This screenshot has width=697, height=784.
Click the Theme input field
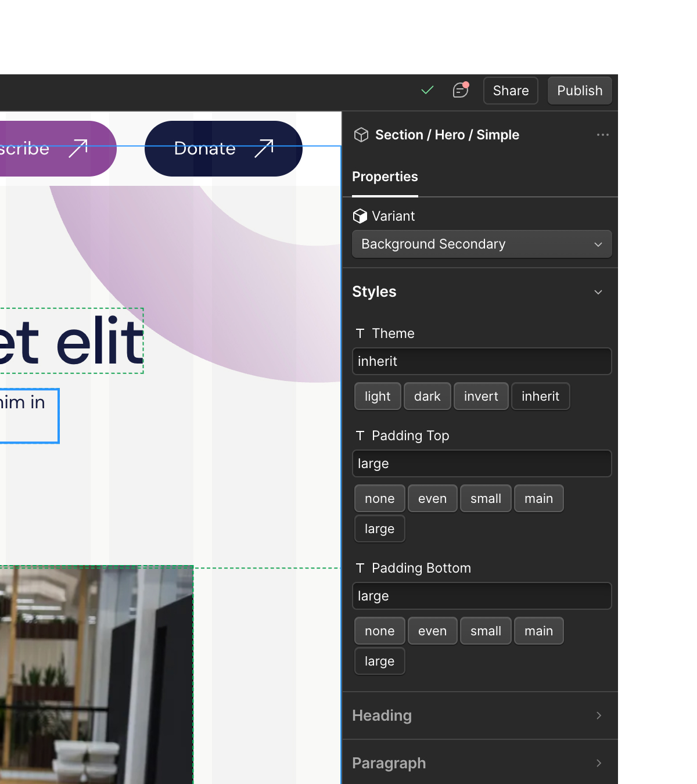click(x=482, y=361)
